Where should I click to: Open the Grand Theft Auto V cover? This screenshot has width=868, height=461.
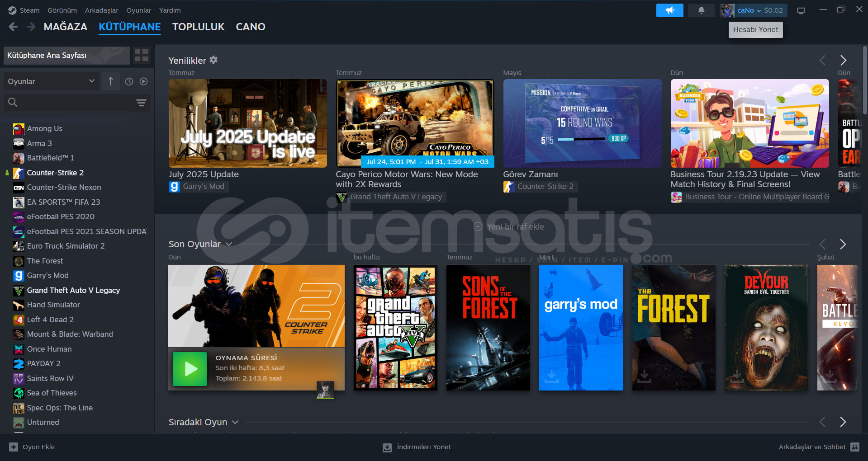pyautogui.click(x=395, y=328)
